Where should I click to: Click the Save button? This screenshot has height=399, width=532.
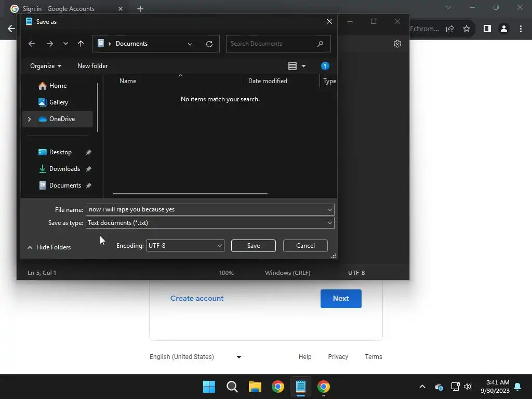254,246
